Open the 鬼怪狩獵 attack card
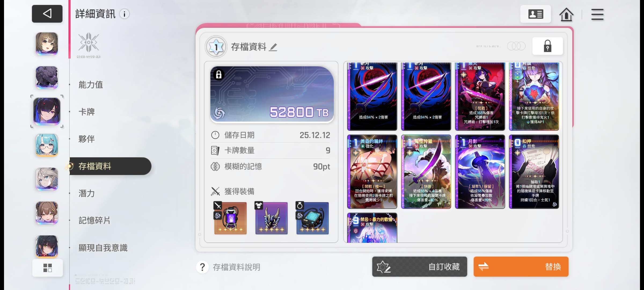 coord(426,172)
